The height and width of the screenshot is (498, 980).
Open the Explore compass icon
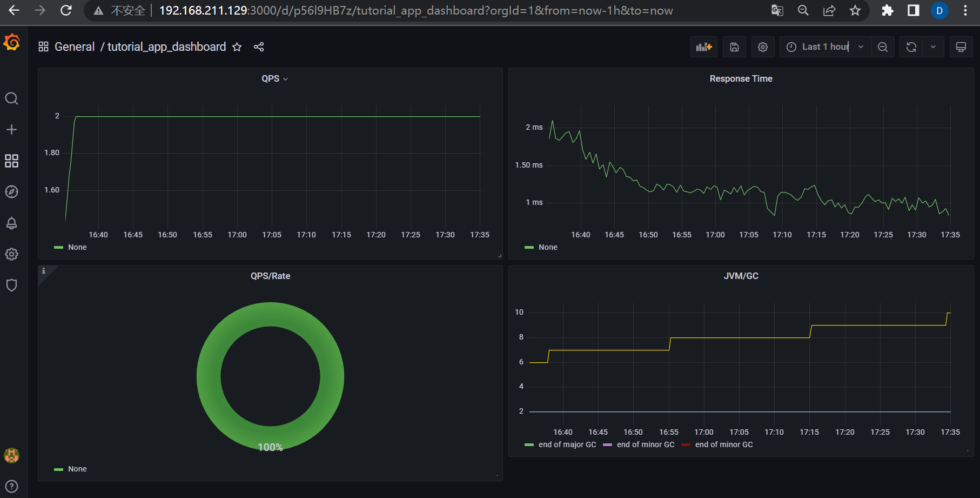click(x=11, y=192)
